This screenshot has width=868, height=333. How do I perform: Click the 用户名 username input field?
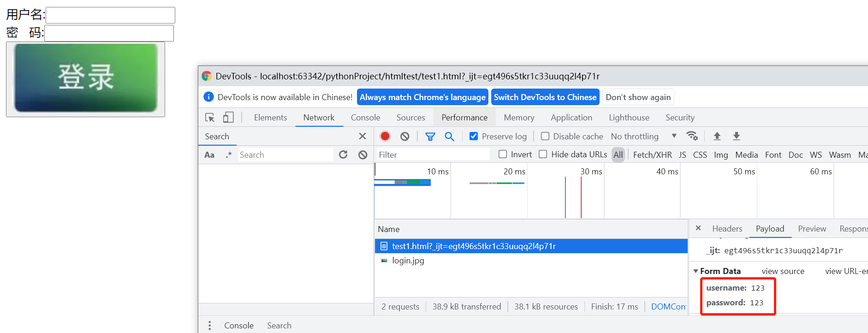coord(110,15)
